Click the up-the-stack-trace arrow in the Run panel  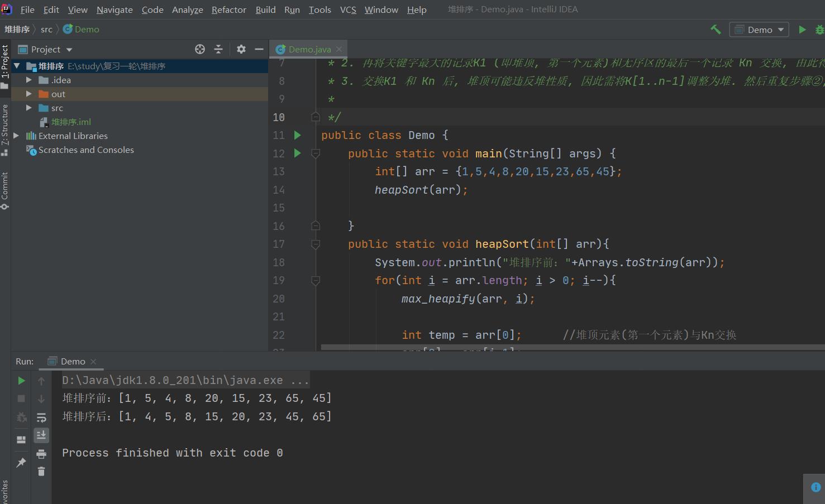(x=41, y=381)
